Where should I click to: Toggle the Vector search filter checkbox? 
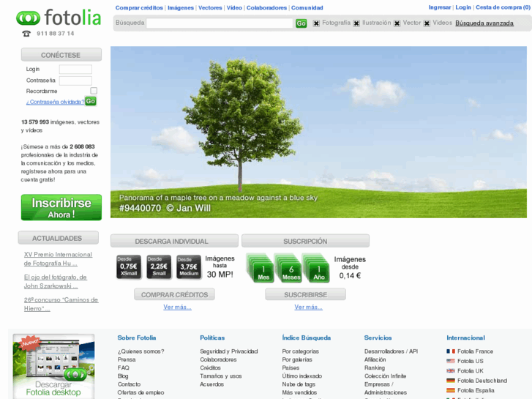click(397, 23)
